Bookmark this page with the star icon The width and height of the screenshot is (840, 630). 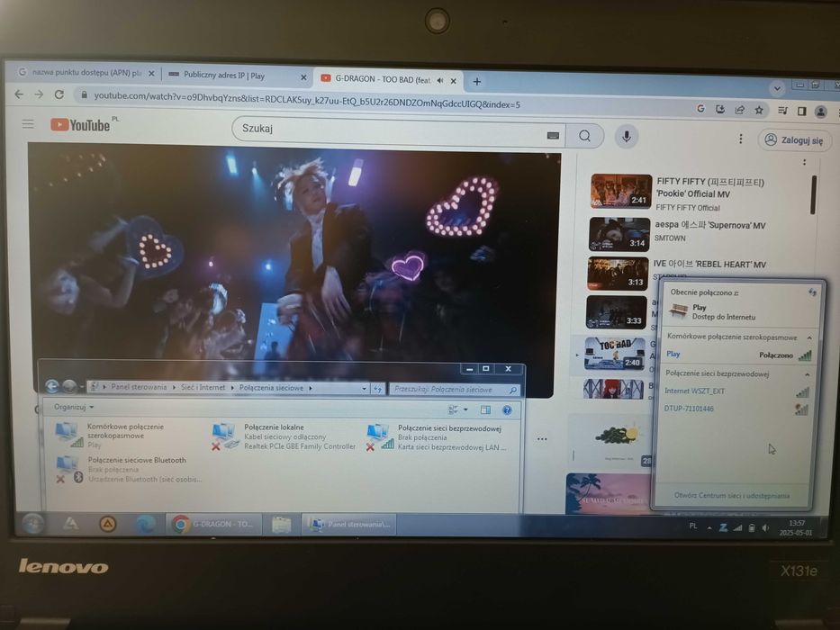coord(759,111)
